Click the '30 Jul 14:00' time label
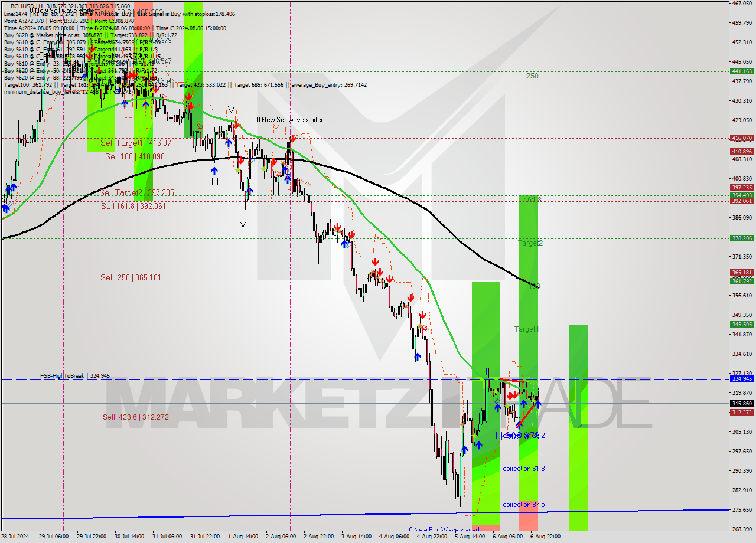This screenshot has width=756, height=543. click(130, 537)
